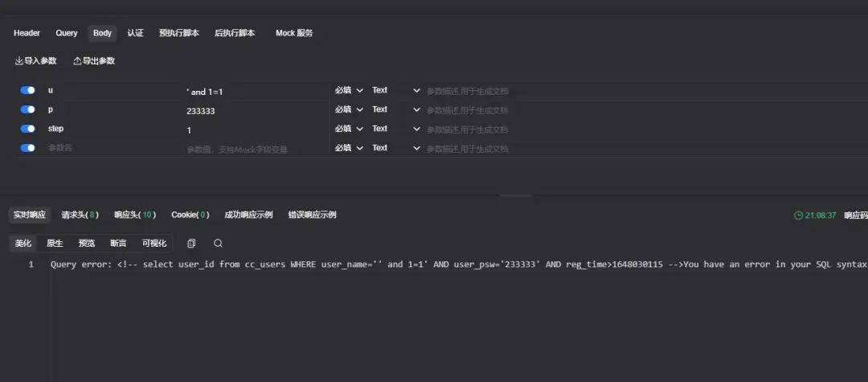Click the search response magnifier icon

tap(218, 243)
